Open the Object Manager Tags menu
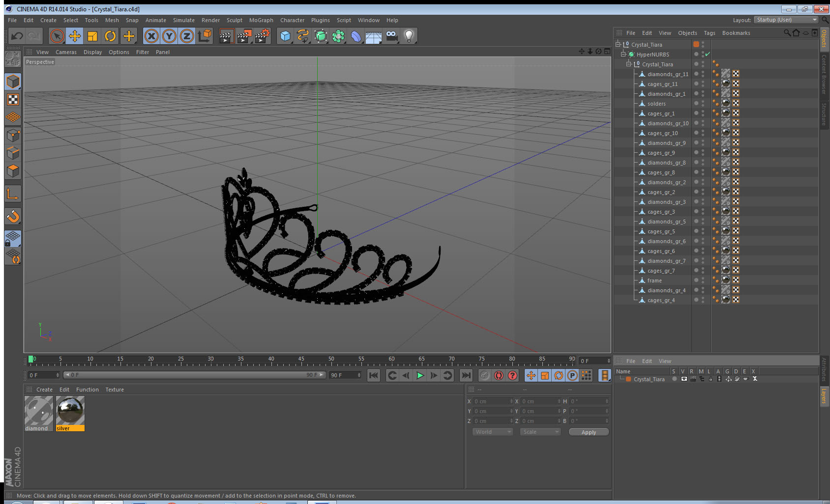Screen dimensions: 830x504 [x=710, y=33]
